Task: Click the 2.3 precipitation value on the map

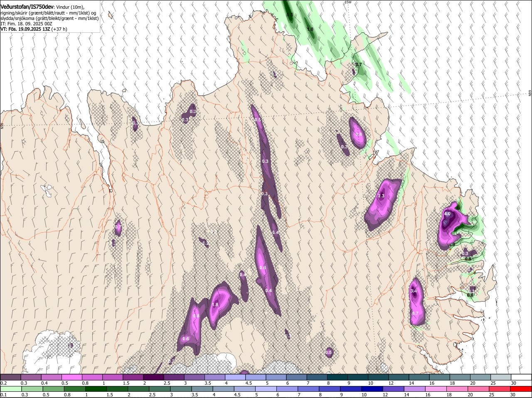Action: tap(382, 196)
